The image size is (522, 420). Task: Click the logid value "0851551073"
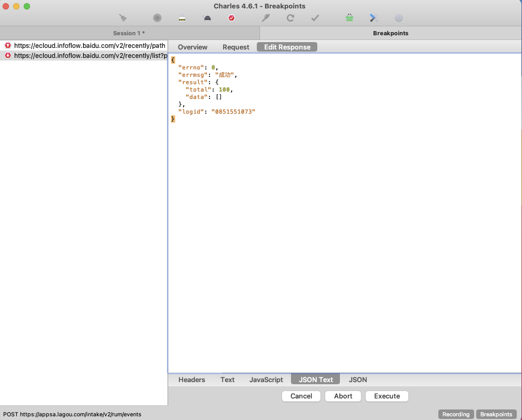coord(233,112)
